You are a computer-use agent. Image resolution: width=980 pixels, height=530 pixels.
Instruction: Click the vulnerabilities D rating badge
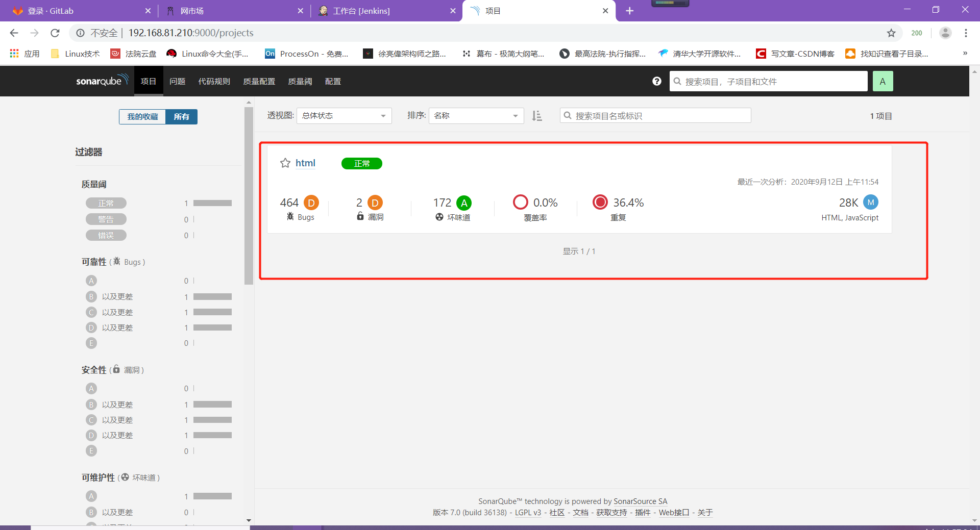coord(375,203)
